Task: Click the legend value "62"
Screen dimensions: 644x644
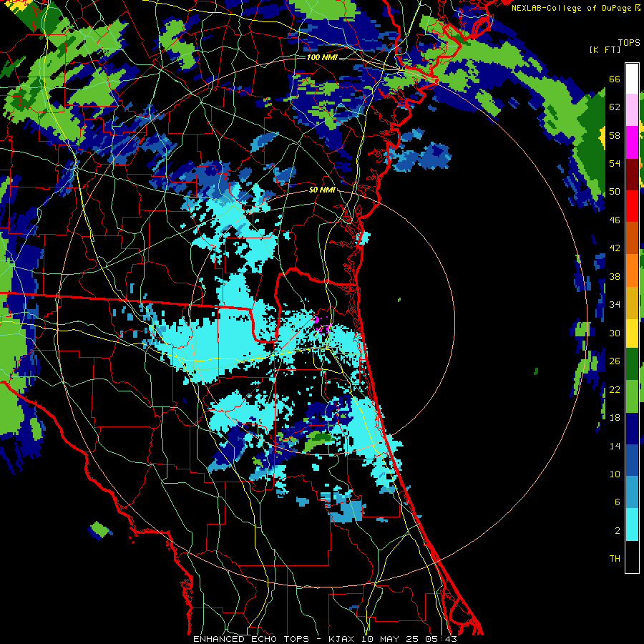Action: 615,107
